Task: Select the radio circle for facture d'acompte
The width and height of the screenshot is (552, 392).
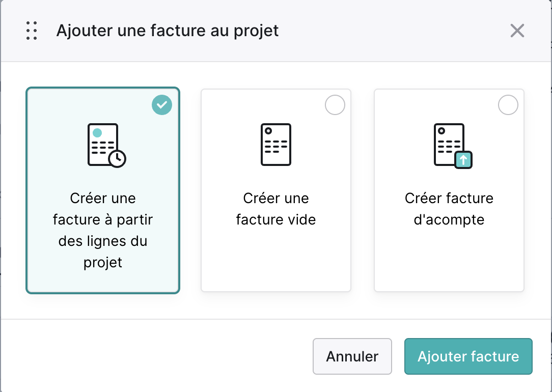Action: [x=508, y=105]
